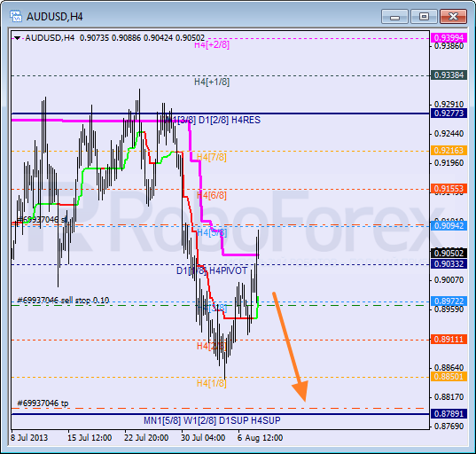This screenshot has width=476, height=454.
Task: Select the H4[1/8] level label
Action: (x=212, y=383)
